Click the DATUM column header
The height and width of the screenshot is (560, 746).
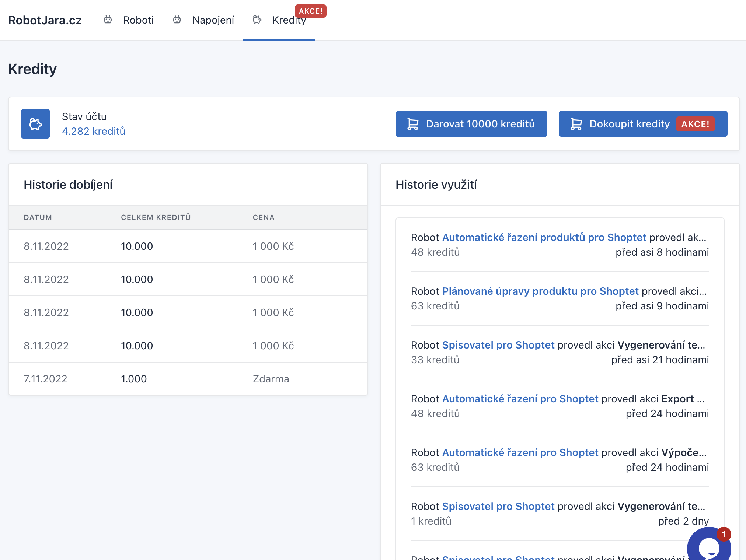(38, 217)
